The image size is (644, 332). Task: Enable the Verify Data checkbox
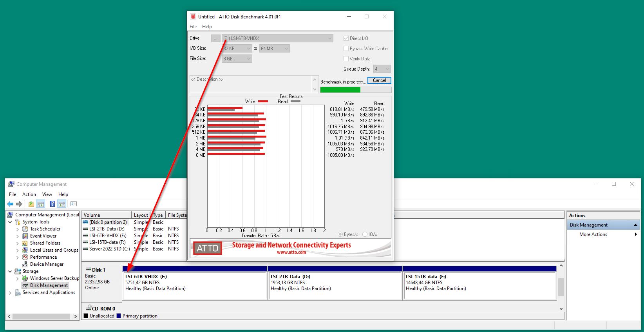(346, 59)
